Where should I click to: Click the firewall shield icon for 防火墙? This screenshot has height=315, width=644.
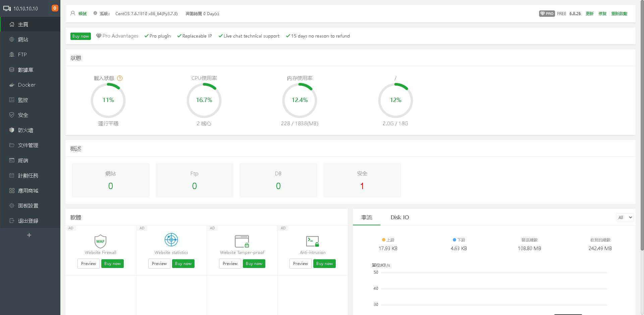click(12, 130)
